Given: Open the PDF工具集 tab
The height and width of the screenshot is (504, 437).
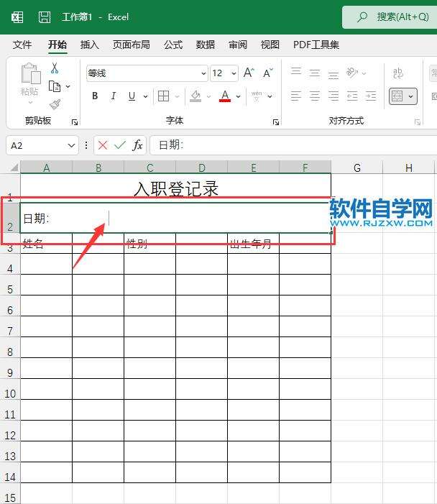Looking at the screenshot, I should click(316, 45).
